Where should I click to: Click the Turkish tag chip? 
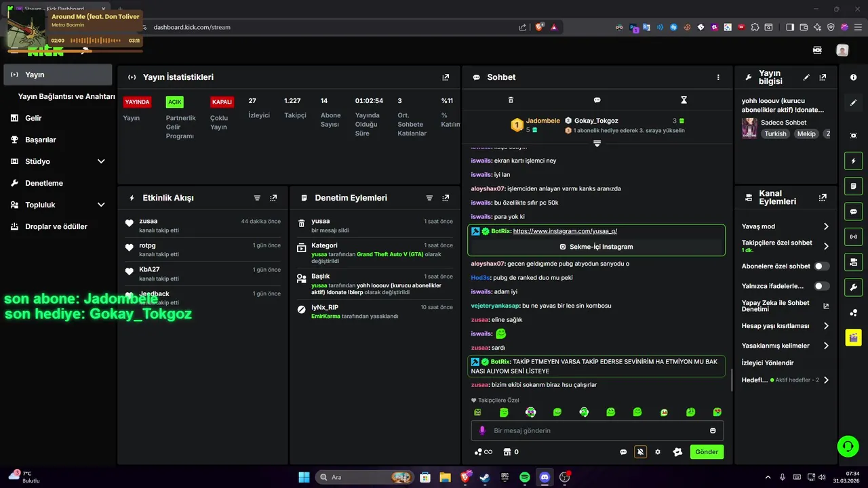point(776,134)
